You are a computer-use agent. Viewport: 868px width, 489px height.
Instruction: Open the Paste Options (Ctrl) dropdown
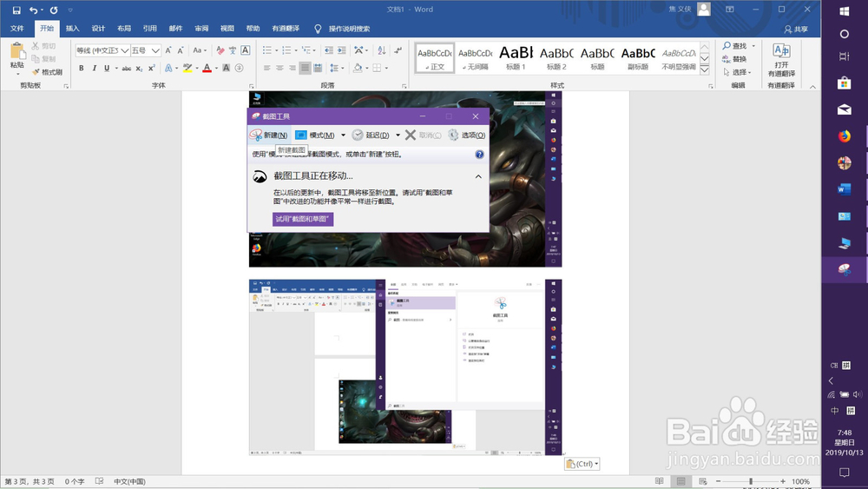[x=582, y=464]
